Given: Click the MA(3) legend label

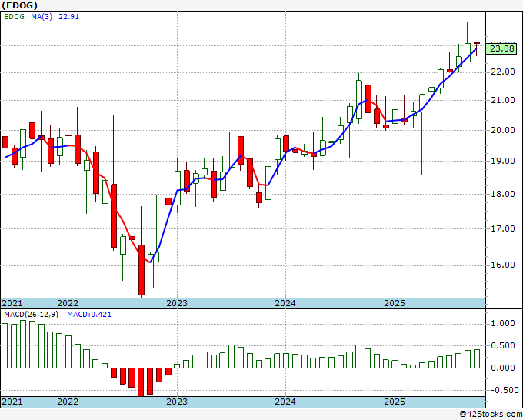Looking at the screenshot, I should coord(42,17).
